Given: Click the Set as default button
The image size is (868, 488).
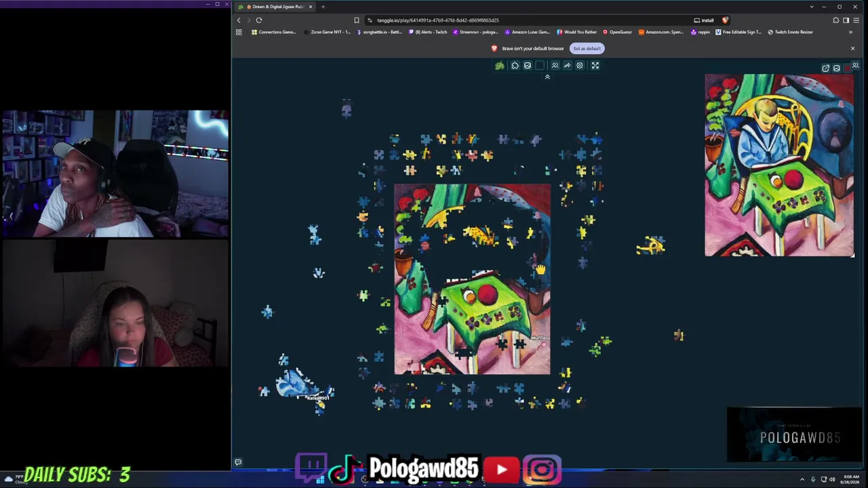Looking at the screenshot, I should pyautogui.click(x=587, y=49).
